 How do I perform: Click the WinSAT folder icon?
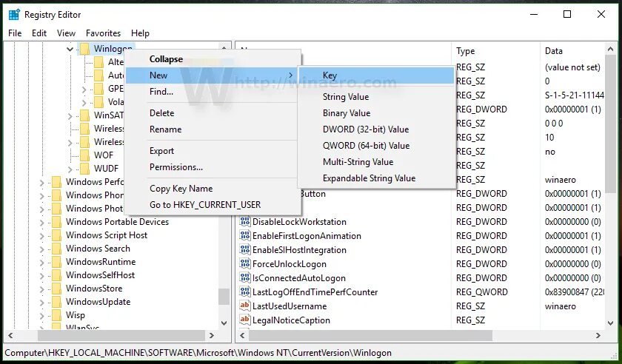coord(84,115)
